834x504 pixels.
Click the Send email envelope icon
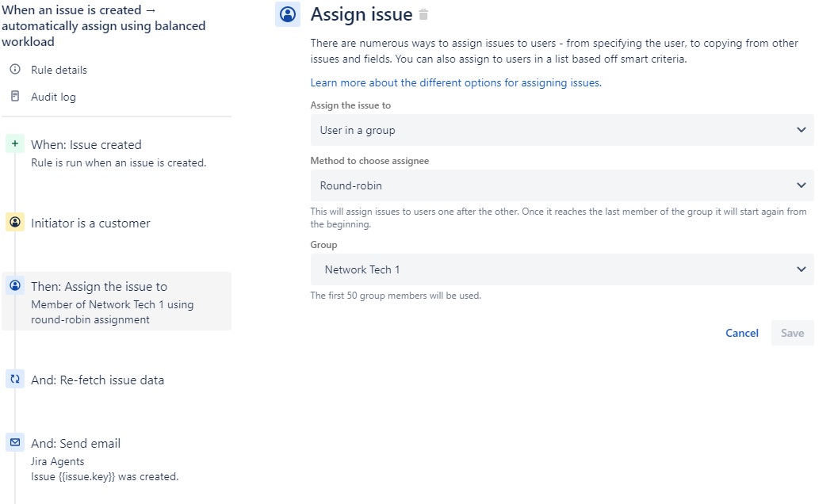point(15,442)
